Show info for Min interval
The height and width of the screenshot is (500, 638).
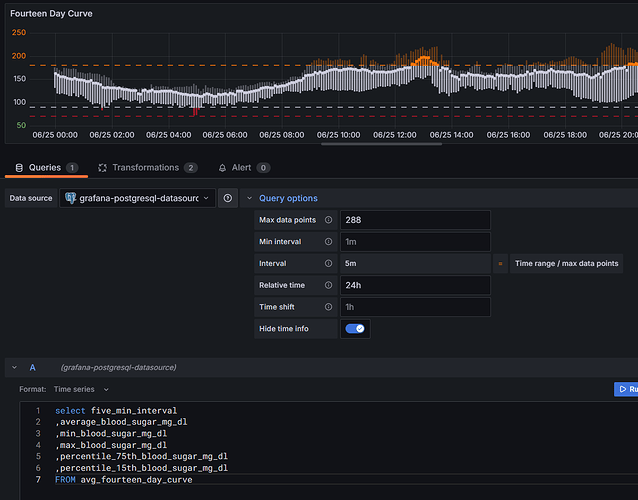pyautogui.click(x=328, y=242)
